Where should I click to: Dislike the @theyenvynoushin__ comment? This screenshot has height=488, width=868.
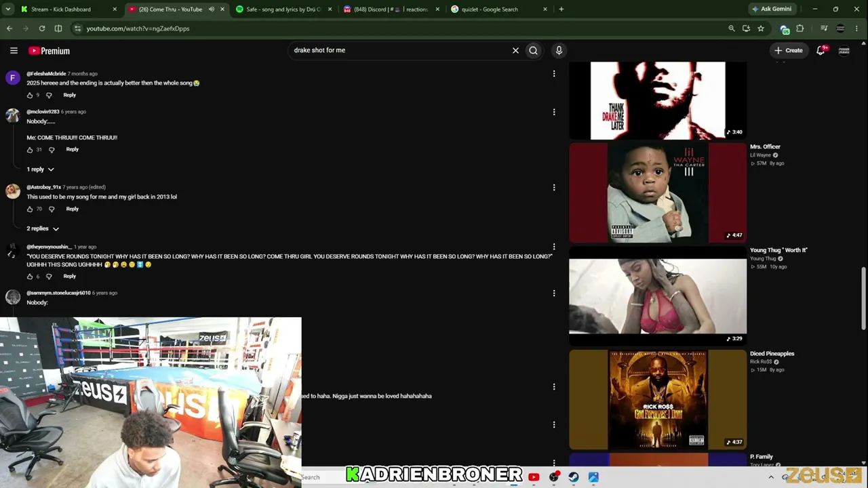49,277
